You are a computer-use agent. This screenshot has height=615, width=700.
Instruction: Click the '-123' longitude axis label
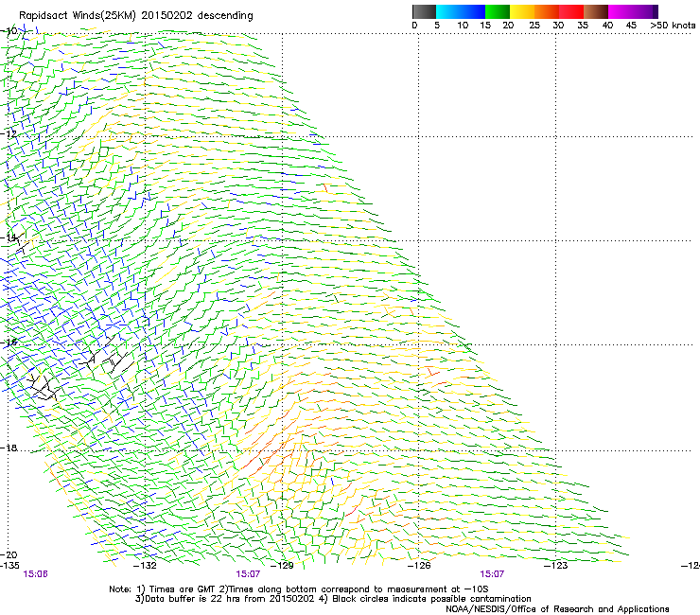[x=556, y=566]
